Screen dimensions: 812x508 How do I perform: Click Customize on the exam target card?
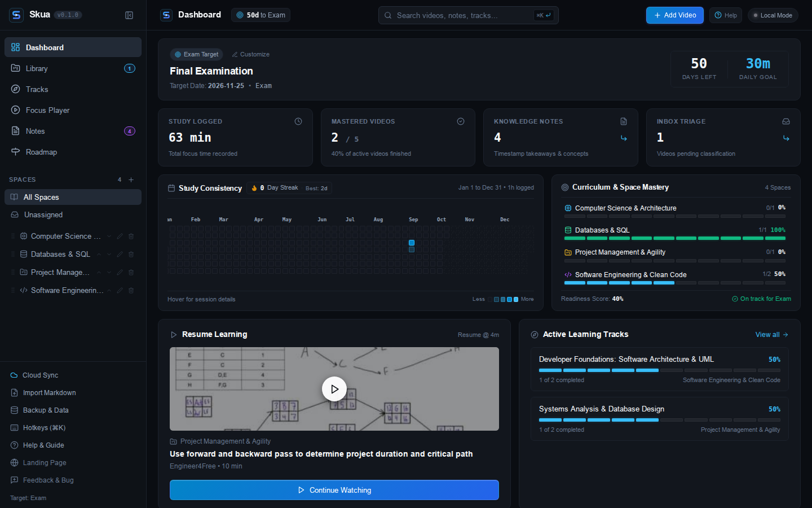click(251, 54)
